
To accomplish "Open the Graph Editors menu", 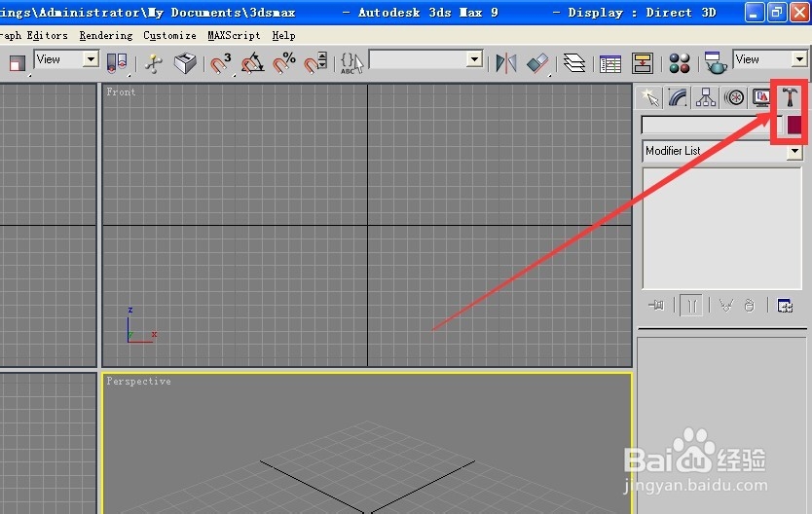I will tap(34, 36).
